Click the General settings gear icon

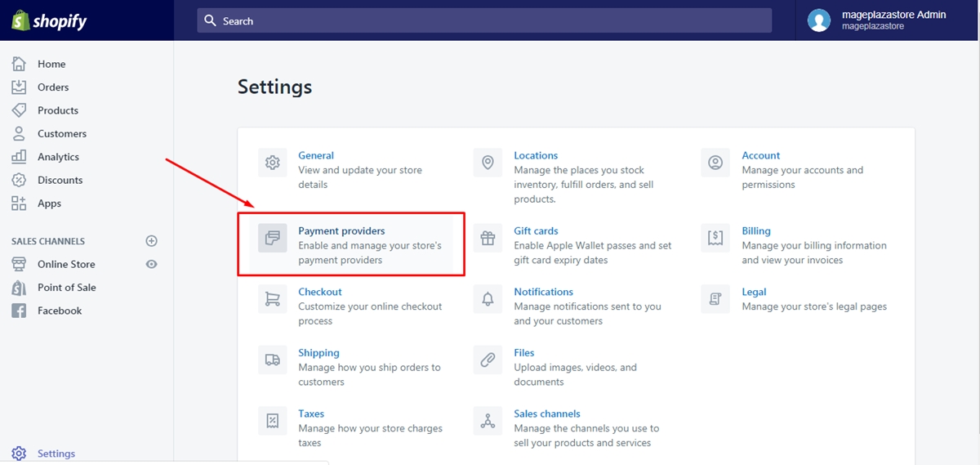coord(272,163)
